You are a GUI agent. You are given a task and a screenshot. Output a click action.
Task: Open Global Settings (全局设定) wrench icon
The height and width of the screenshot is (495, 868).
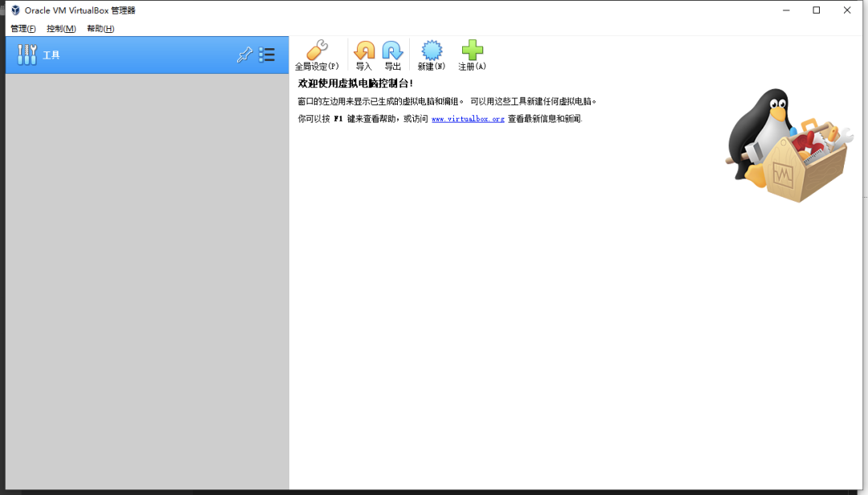tap(317, 50)
